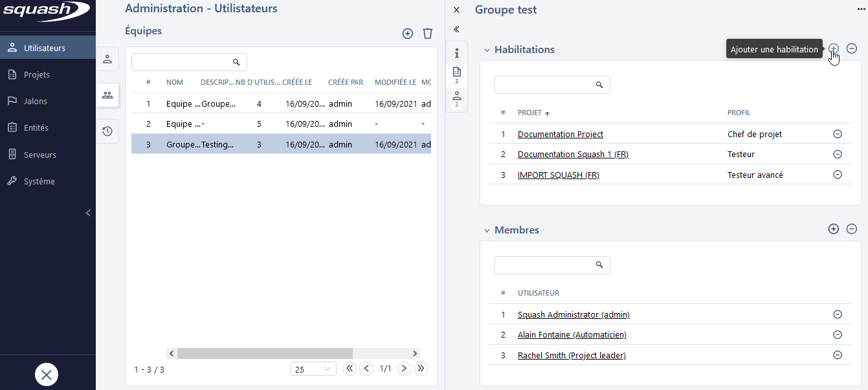Collapse the left navigation sidebar

point(88,213)
